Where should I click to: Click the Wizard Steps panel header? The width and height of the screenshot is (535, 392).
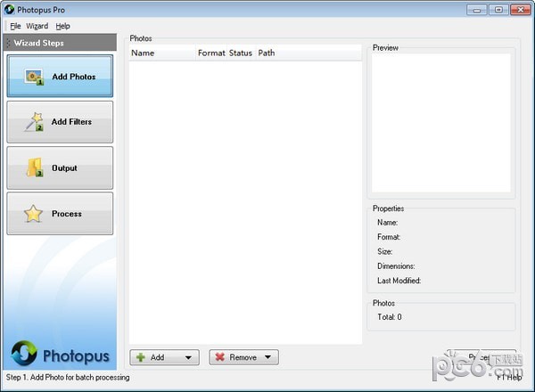60,43
